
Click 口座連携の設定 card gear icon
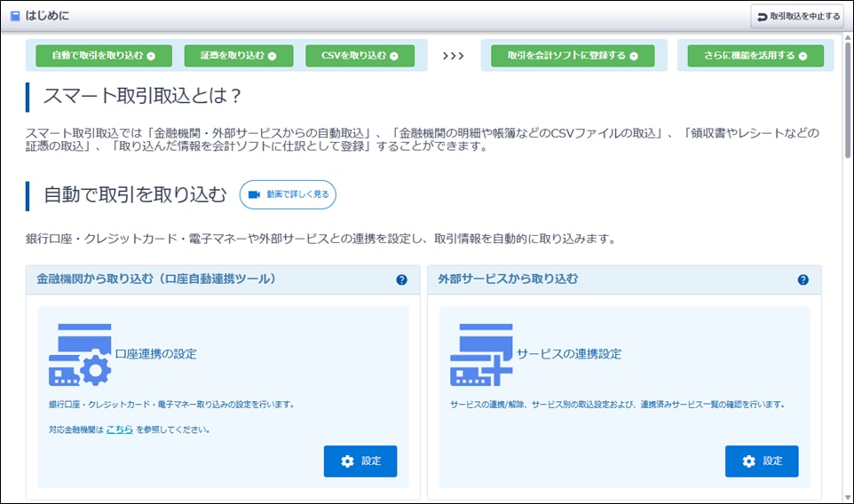pos(80,354)
